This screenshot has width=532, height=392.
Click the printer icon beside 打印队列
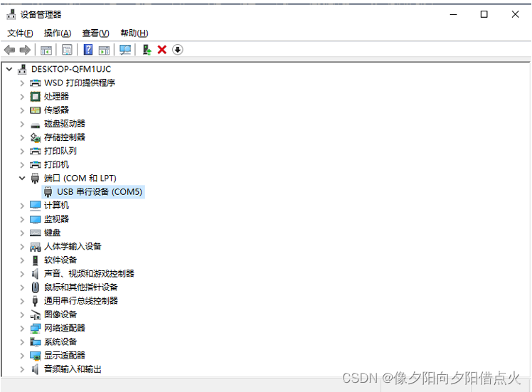pos(36,151)
